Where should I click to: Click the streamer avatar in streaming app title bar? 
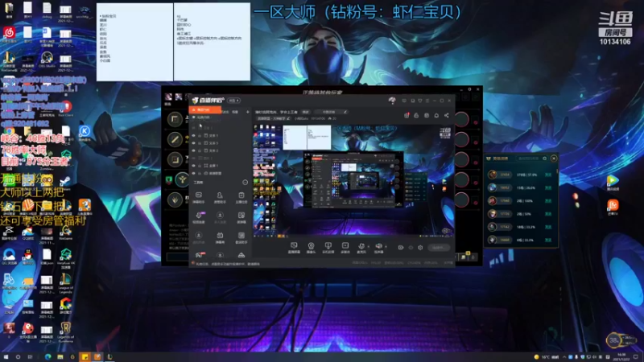point(392,100)
